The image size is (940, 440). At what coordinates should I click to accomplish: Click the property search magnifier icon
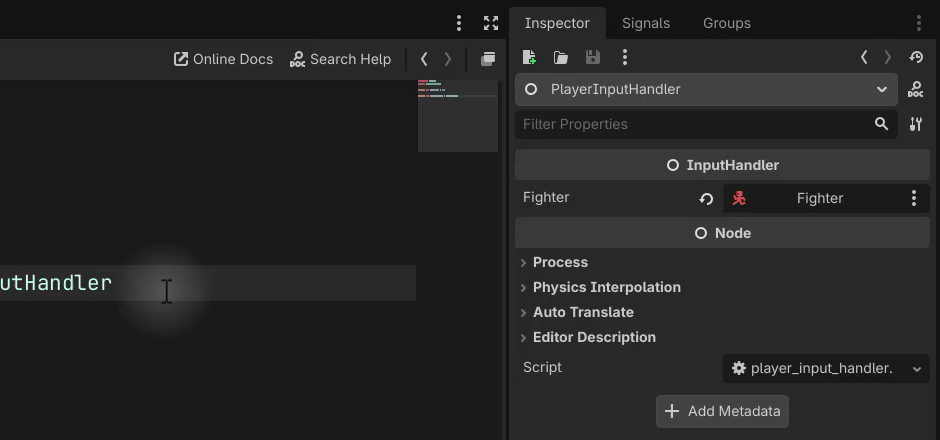point(881,124)
